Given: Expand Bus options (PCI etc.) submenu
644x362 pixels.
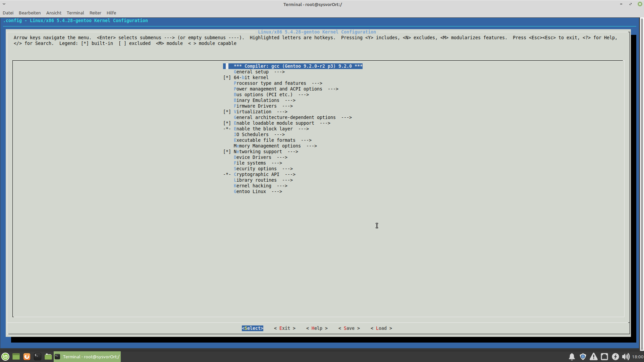Looking at the screenshot, I should 271,95.
